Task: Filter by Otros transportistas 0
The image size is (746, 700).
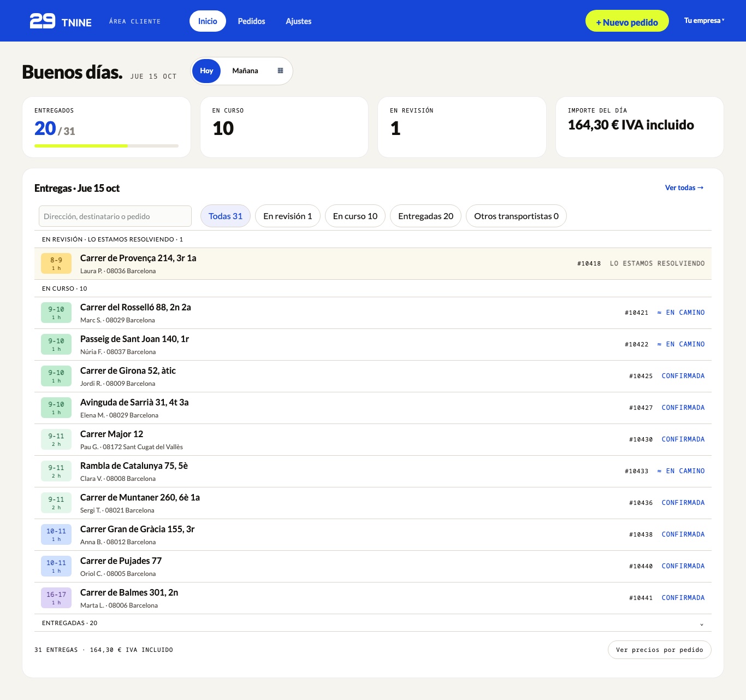Action: [x=517, y=216]
